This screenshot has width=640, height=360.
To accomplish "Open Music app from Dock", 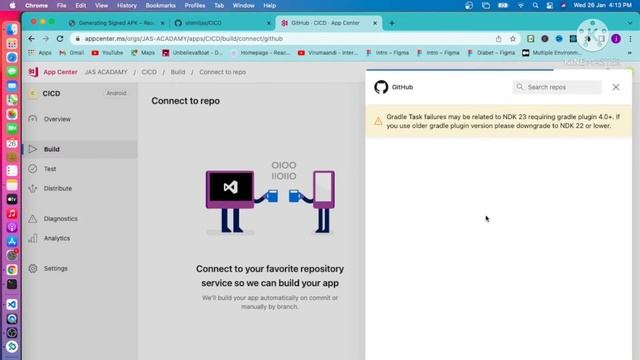I will [x=12, y=213].
